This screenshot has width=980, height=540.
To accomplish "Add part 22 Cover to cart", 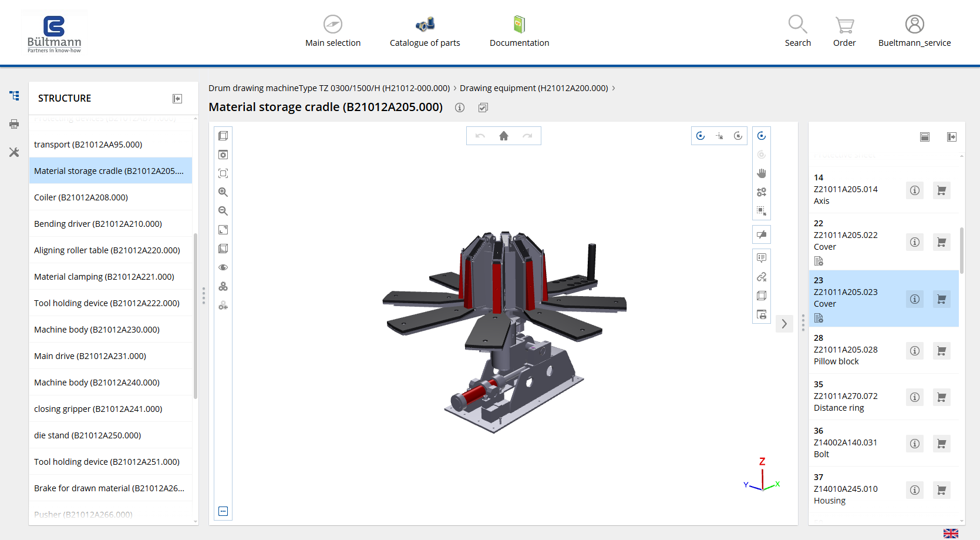I will 942,242.
